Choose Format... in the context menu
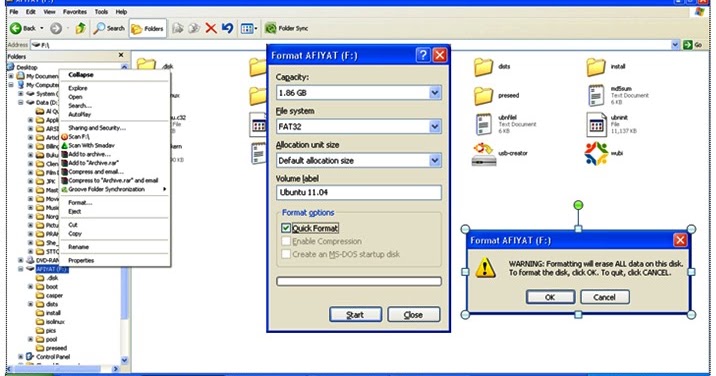Screen dimensions: 716x376 [80, 202]
